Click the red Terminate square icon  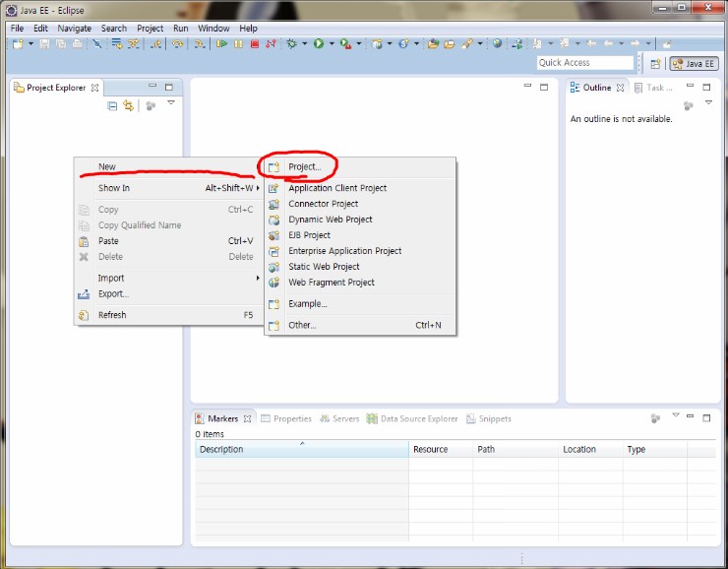click(x=254, y=44)
